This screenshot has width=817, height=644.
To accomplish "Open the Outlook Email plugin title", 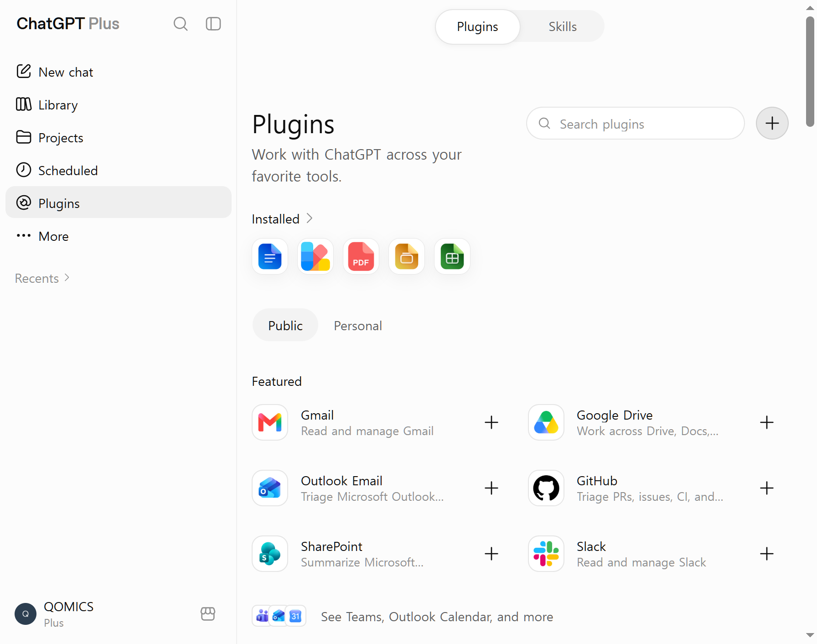I will pos(341,481).
